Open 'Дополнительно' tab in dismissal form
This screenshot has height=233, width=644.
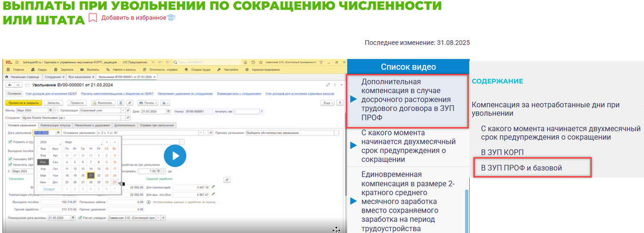pos(124,125)
